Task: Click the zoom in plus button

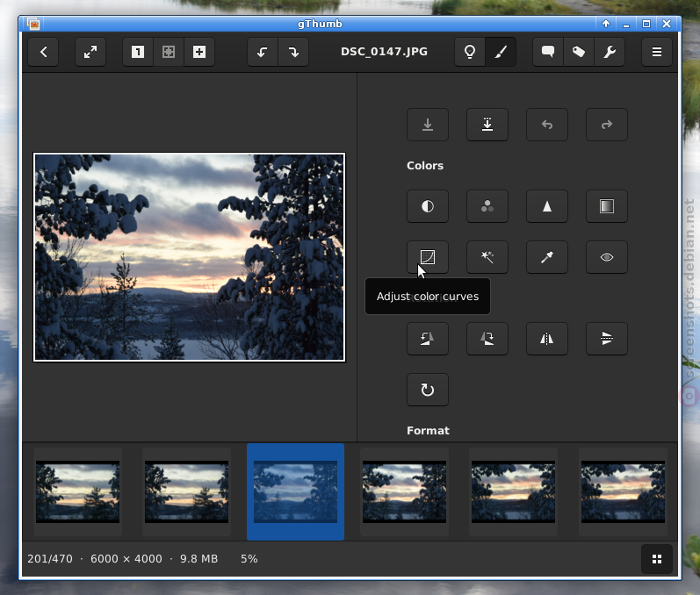Action: [199, 52]
